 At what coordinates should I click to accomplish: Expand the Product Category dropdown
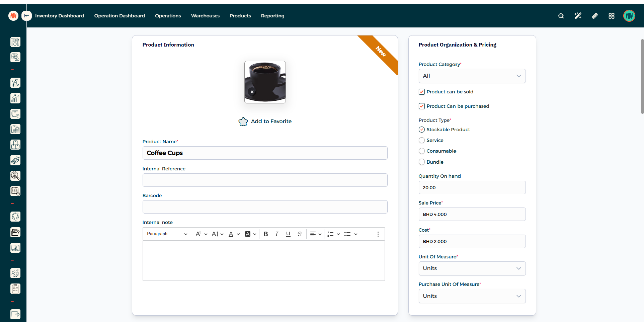[472, 76]
